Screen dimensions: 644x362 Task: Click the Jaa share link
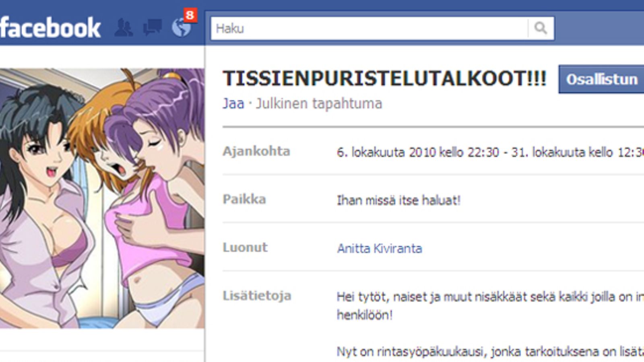tap(233, 104)
